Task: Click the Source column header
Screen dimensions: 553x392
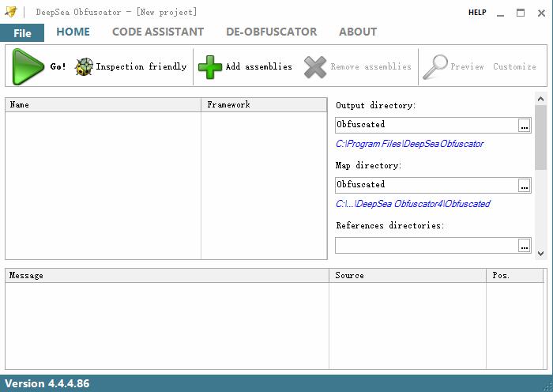Action: [x=408, y=276]
